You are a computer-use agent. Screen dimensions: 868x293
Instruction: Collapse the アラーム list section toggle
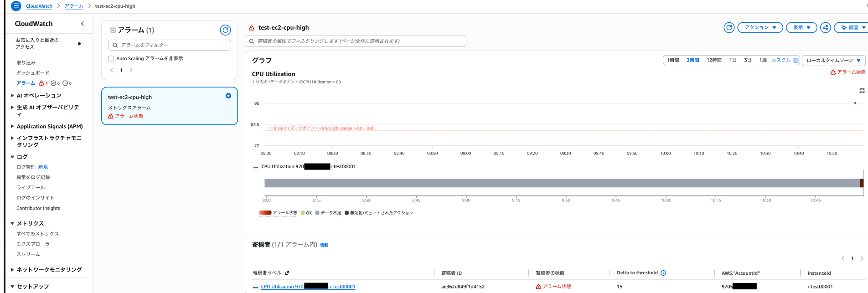113,30
